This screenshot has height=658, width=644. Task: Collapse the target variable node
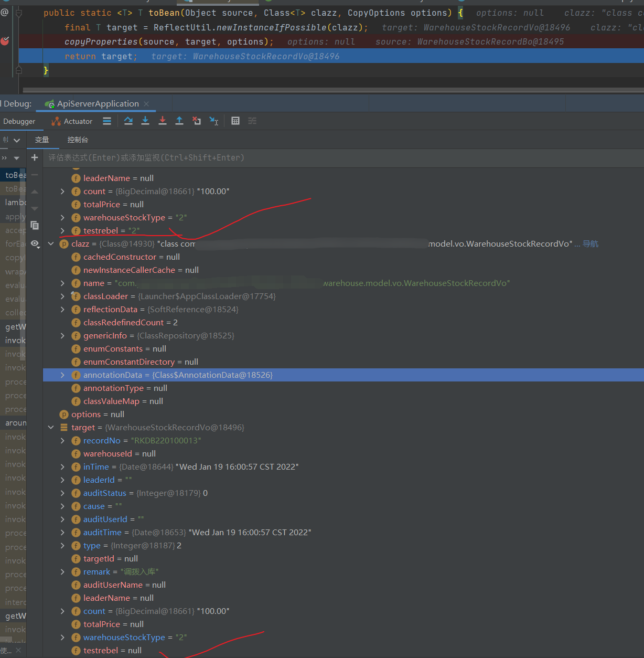pyautogui.click(x=51, y=428)
